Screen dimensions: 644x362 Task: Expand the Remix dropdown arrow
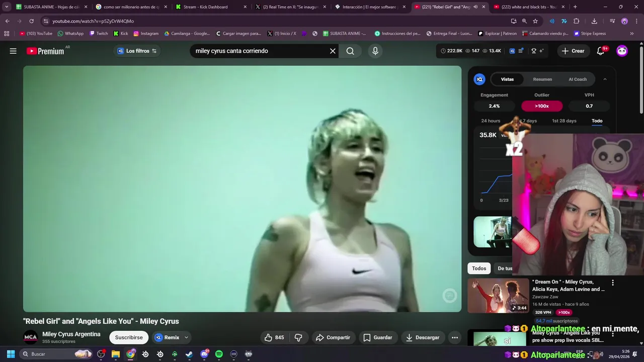(186, 337)
